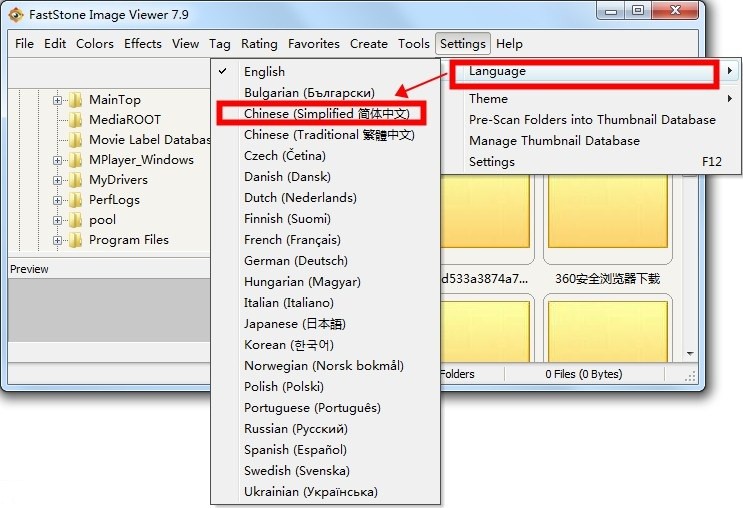Select Chinese Simplified language
The width and height of the screenshot is (743, 508).
[x=325, y=114]
